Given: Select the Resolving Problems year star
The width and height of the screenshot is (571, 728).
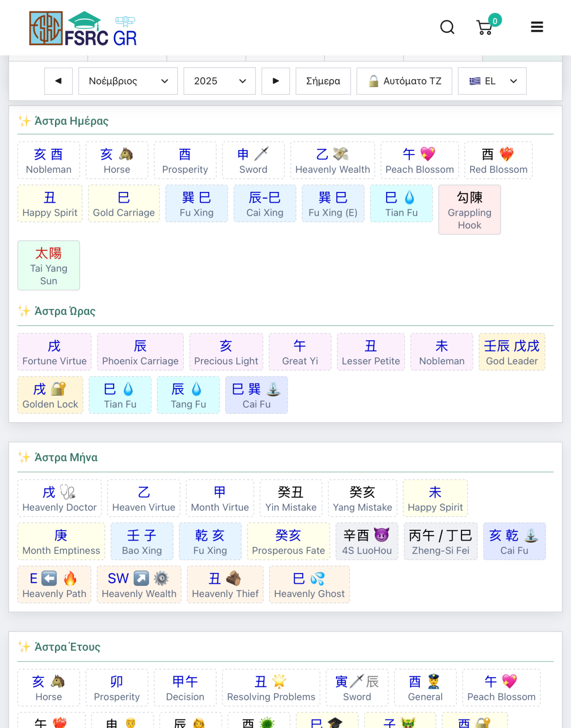Looking at the screenshot, I should coord(271,688).
